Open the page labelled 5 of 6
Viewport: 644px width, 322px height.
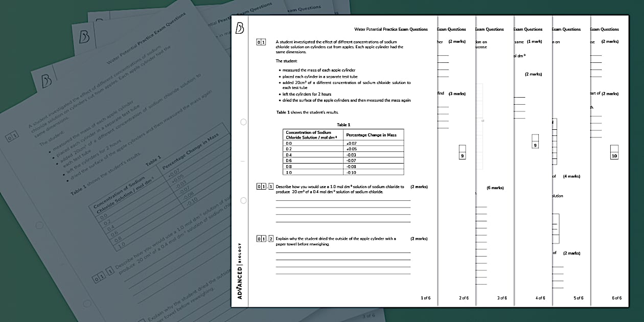[x=578, y=297]
